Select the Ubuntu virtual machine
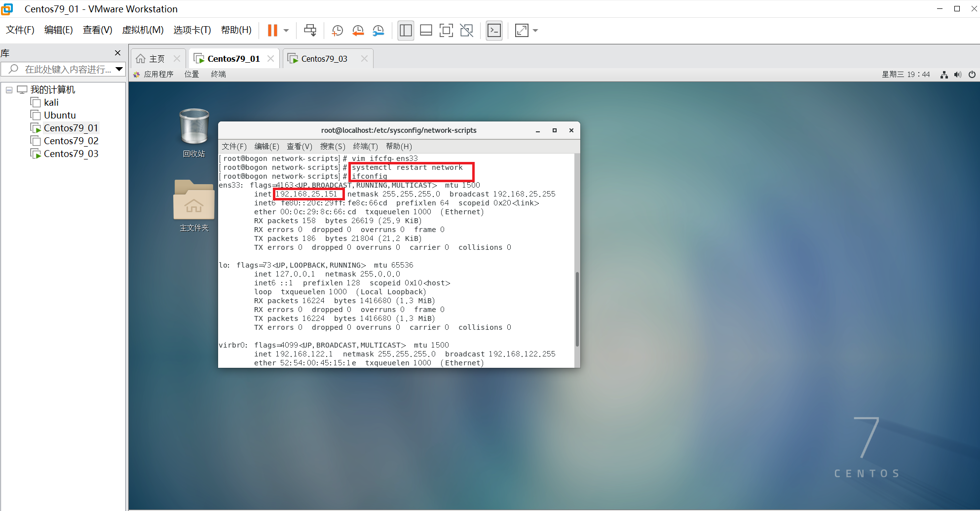The height and width of the screenshot is (511, 980). click(x=60, y=116)
